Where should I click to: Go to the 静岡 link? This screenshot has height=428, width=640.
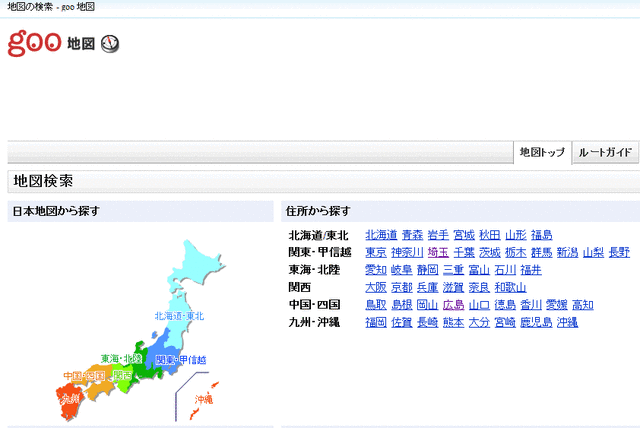(x=428, y=270)
